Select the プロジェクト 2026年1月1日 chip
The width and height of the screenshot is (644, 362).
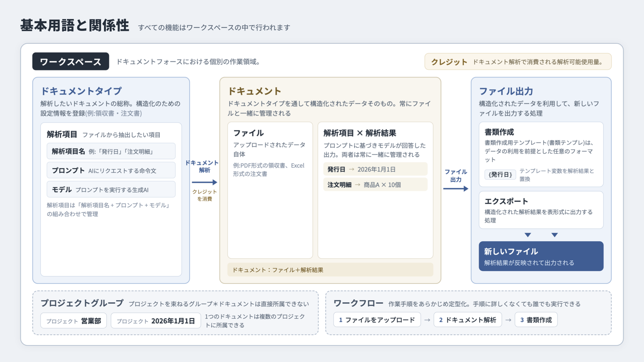tap(156, 321)
